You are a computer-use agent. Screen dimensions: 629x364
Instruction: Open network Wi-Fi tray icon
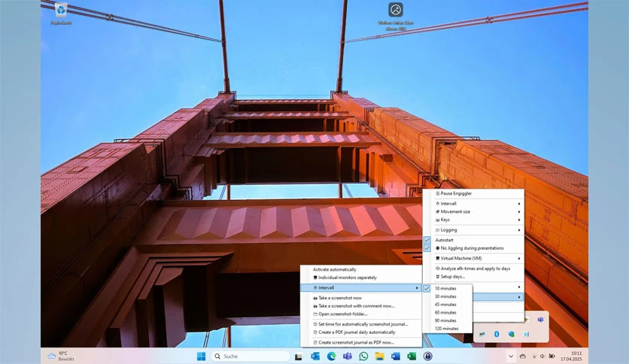(x=534, y=356)
